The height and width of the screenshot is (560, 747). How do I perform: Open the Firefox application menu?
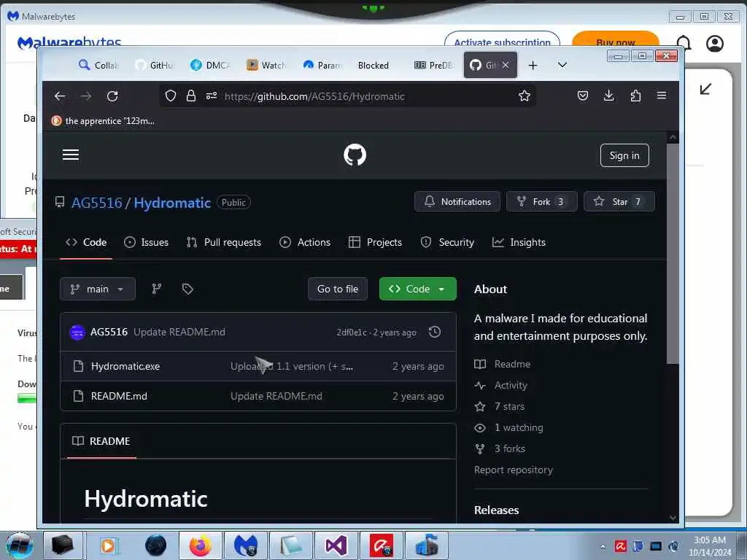662,96
